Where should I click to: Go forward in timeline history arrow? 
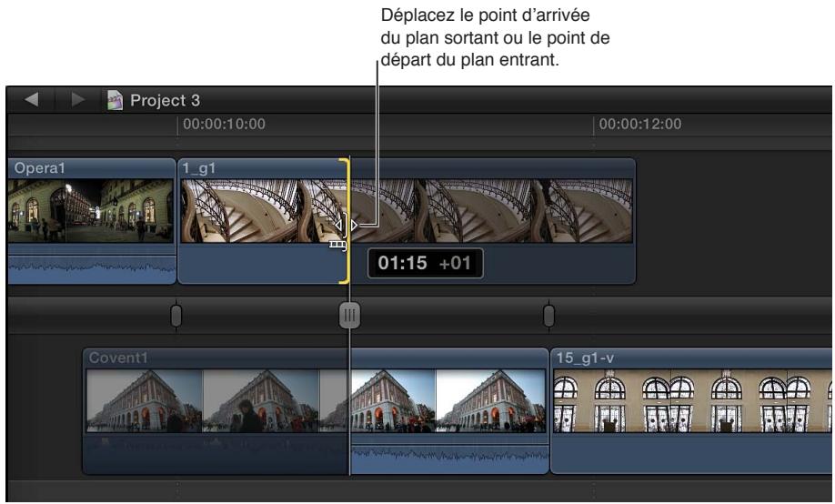(x=77, y=99)
